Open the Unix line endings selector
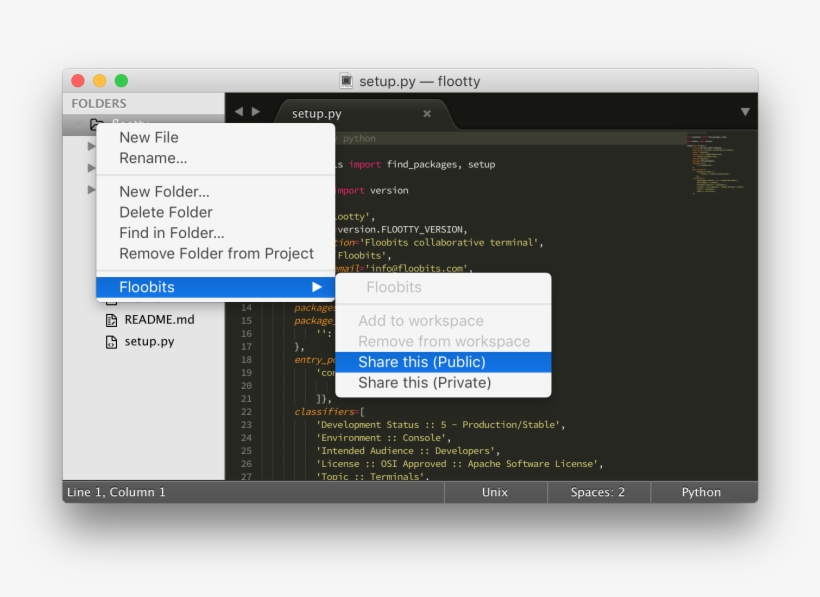 point(495,492)
